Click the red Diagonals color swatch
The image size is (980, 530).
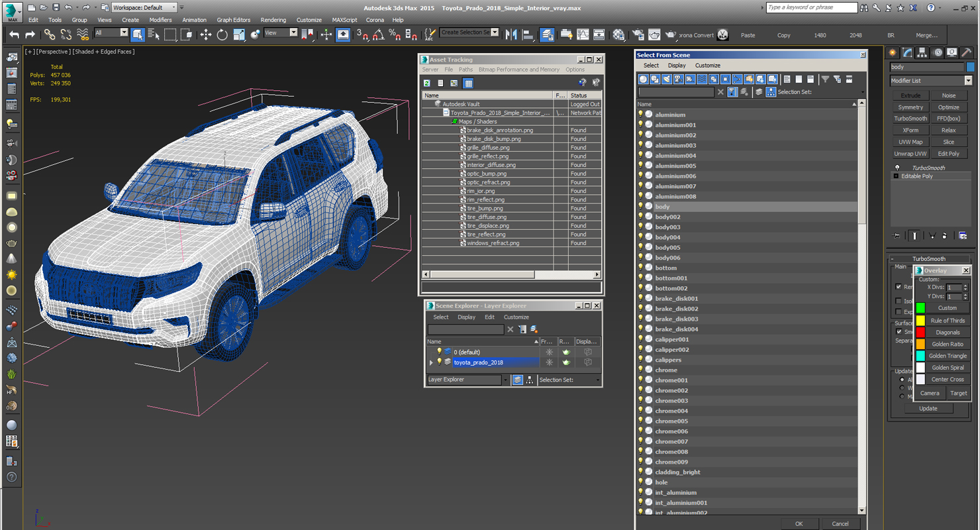(920, 332)
